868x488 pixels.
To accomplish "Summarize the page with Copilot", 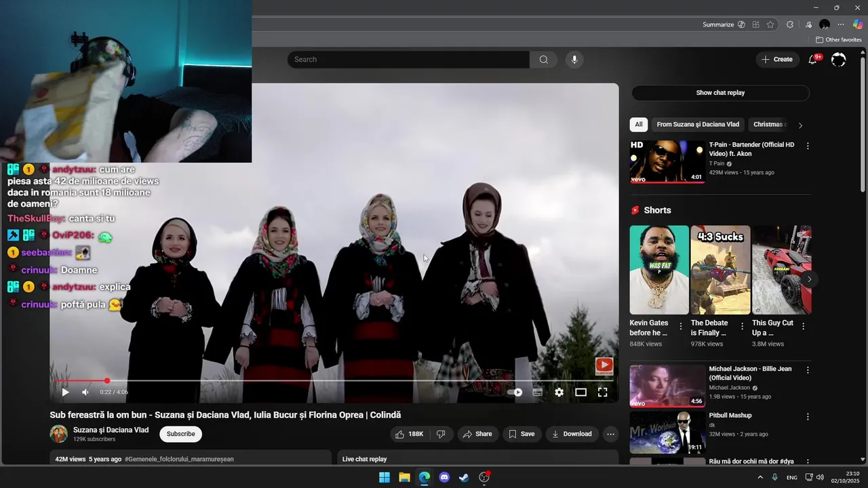I will pos(724,24).
